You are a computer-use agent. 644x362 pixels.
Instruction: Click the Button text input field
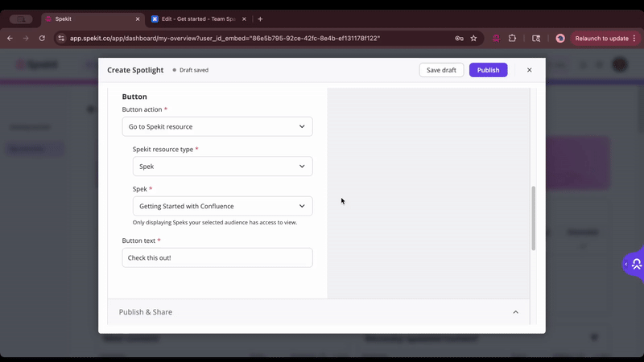(x=217, y=257)
